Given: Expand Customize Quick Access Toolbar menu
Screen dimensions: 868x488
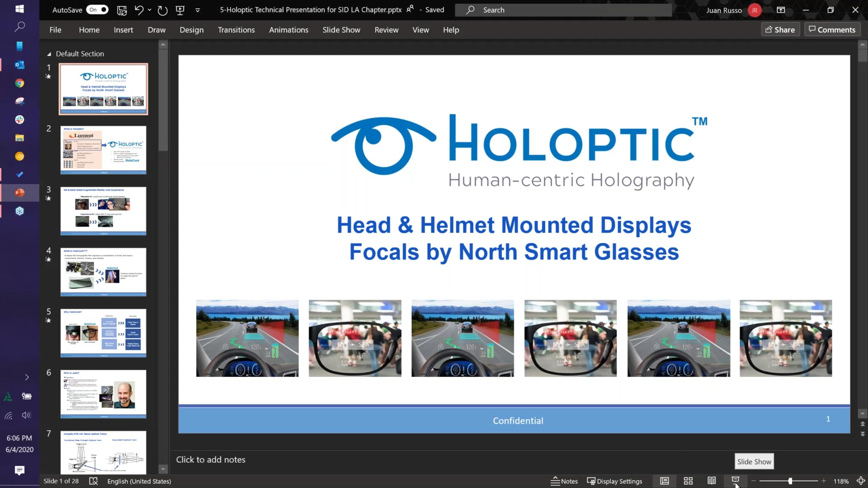Looking at the screenshot, I should tap(197, 10).
